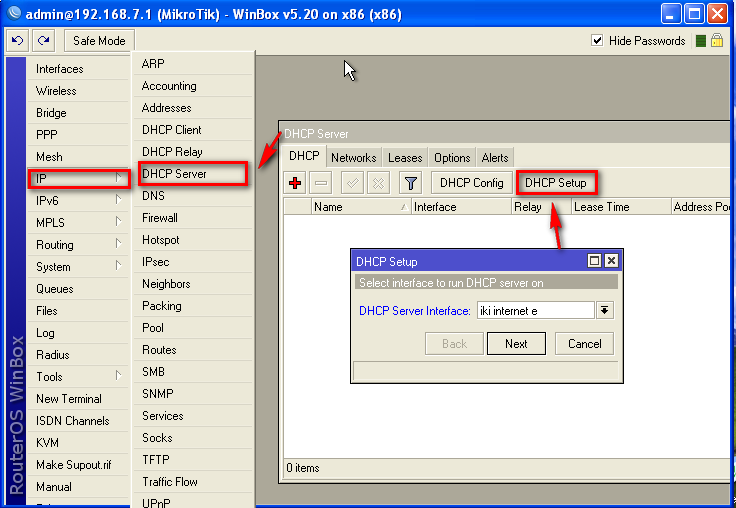736x508 pixels.
Task: Click the Interface column header
Action: tap(461, 207)
